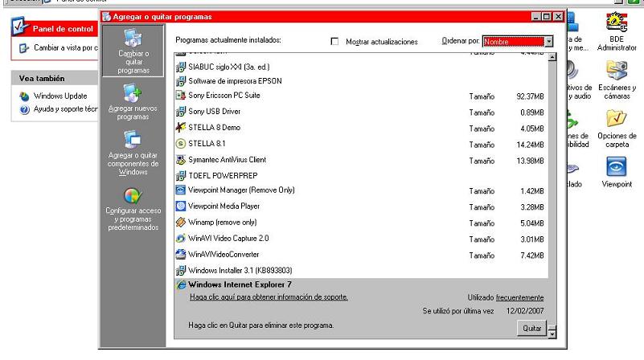Viewport: 644px width, 360px height.
Task: Click the Cambiar vista arrow icon
Action: point(24,48)
